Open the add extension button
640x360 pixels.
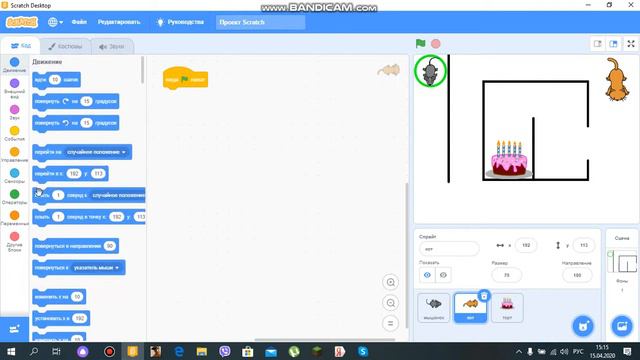point(14,329)
